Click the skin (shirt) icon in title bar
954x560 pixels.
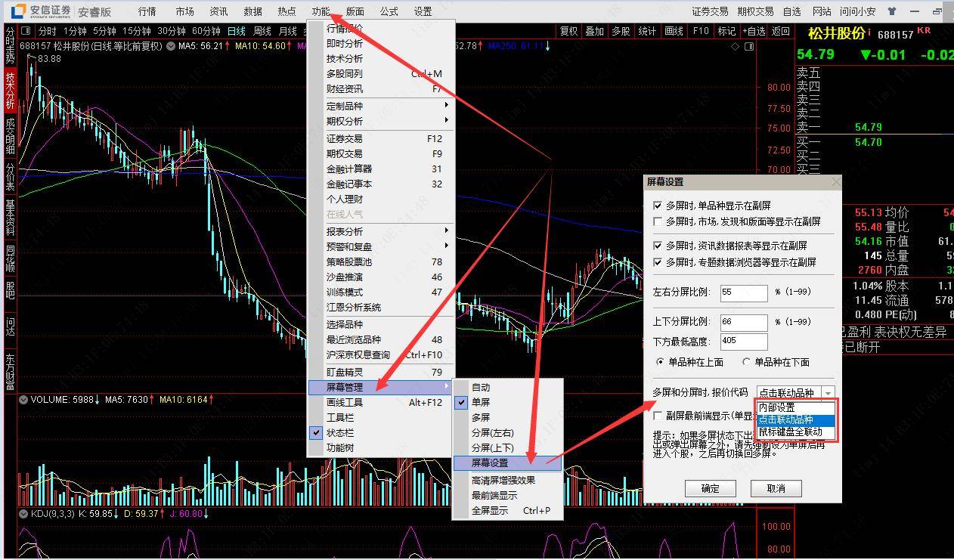pyautogui.click(x=892, y=11)
